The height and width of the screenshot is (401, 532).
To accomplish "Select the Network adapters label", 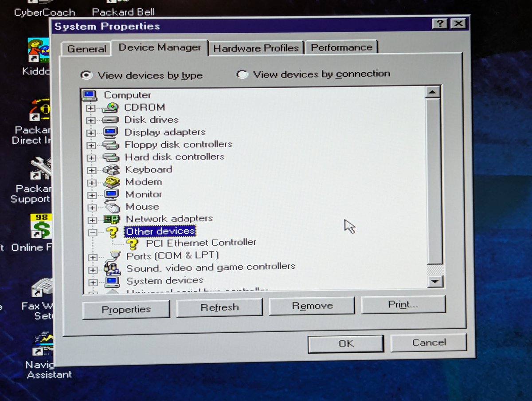I will tap(169, 219).
